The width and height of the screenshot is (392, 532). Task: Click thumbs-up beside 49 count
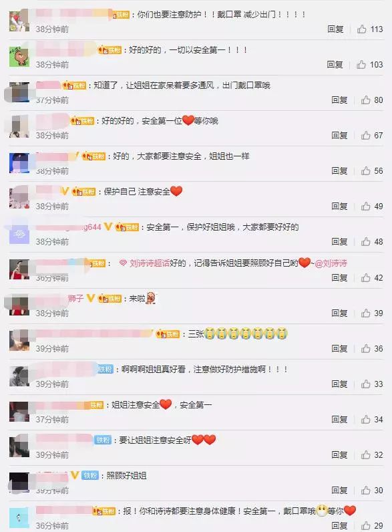pos(365,207)
